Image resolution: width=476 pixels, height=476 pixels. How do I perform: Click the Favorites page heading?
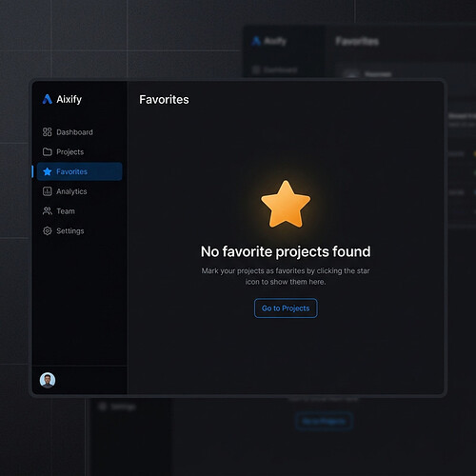[164, 100]
